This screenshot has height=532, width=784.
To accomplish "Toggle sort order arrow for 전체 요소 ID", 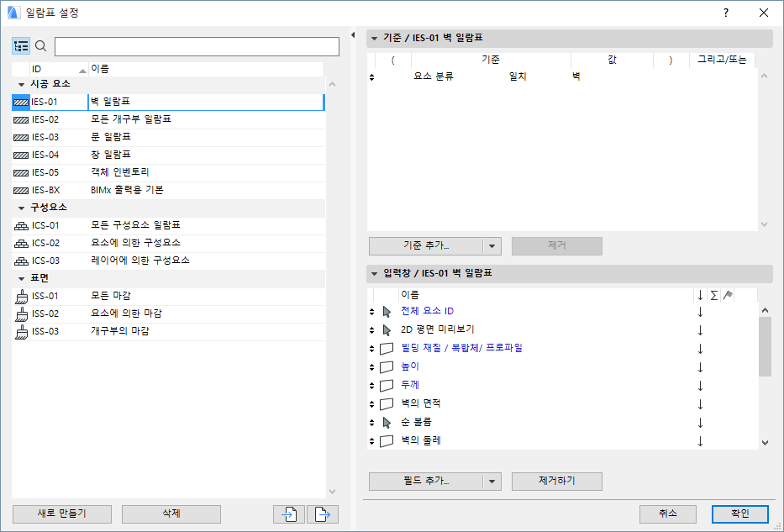I will [700, 312].
